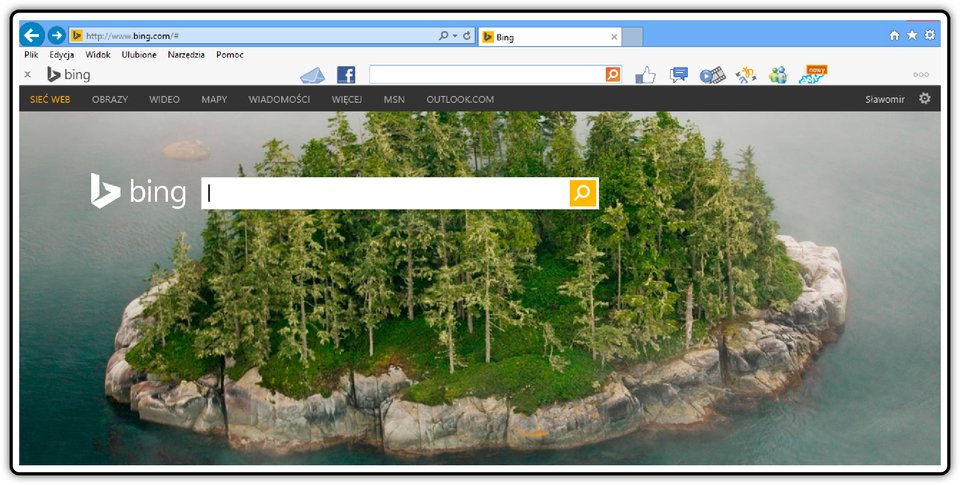Click the orange toolbar search button

click(x=613, y=75)
